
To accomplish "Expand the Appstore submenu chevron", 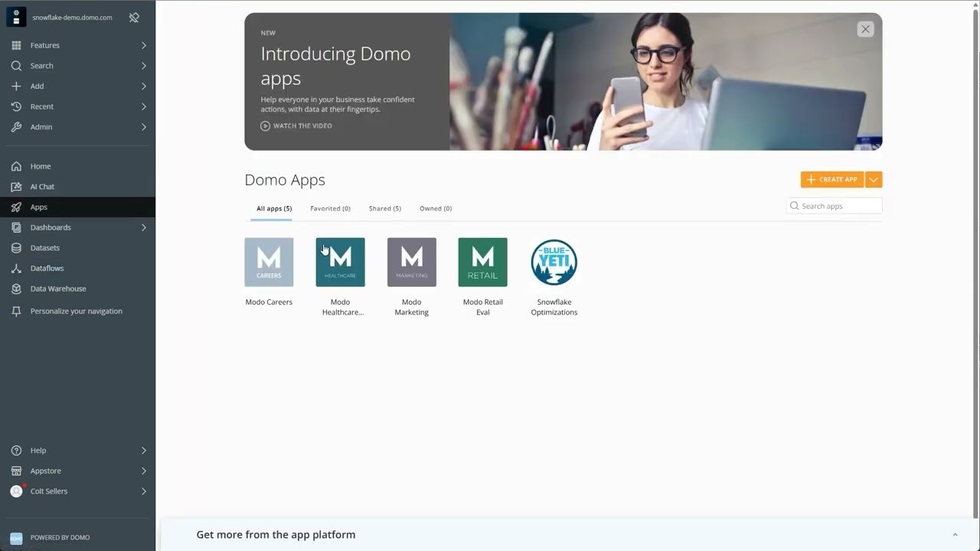I will point(144,471).
